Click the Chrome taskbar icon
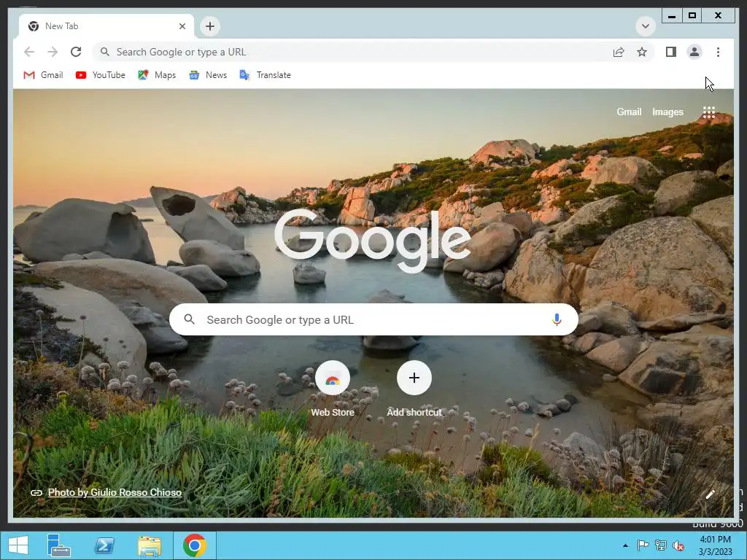This screenshot has width=747, height=560. coord(195,545)
